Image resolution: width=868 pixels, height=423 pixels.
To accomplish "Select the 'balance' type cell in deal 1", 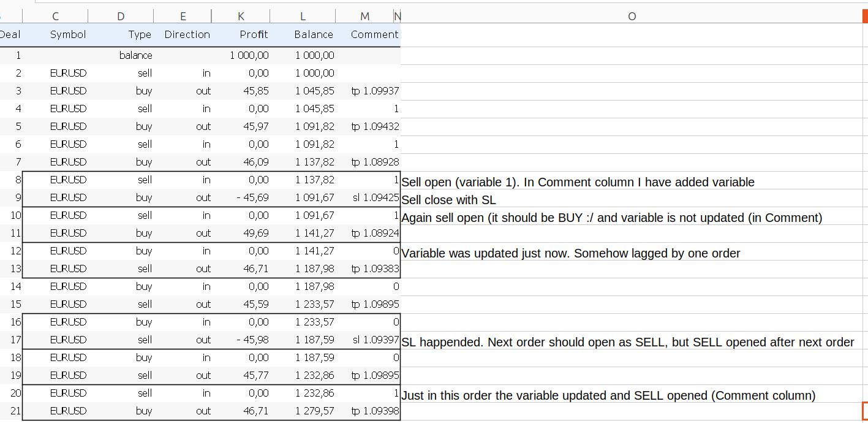I will 136,55.
